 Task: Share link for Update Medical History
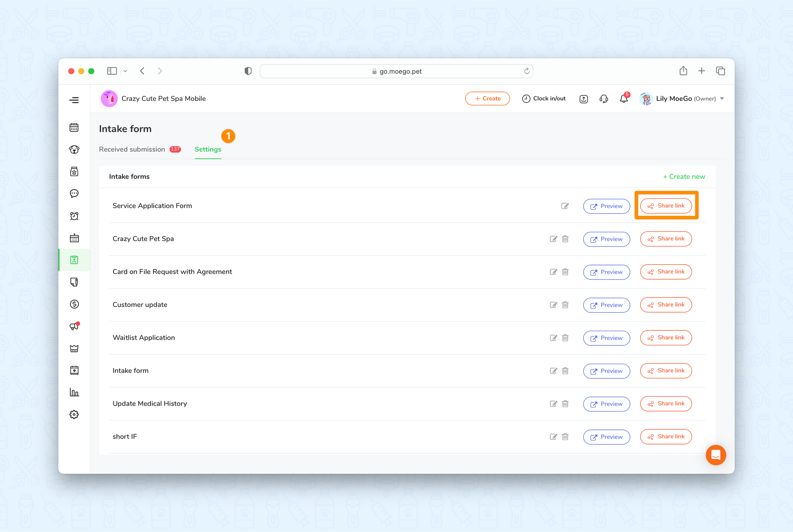[666, 404]
